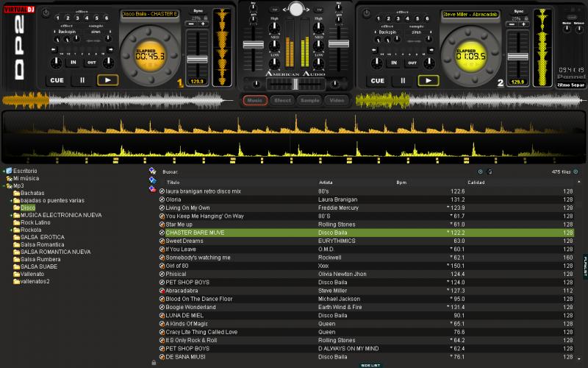Expand bajadas o puentes varias folder
This screenshot has height=368, width=588.
point(11,200)
